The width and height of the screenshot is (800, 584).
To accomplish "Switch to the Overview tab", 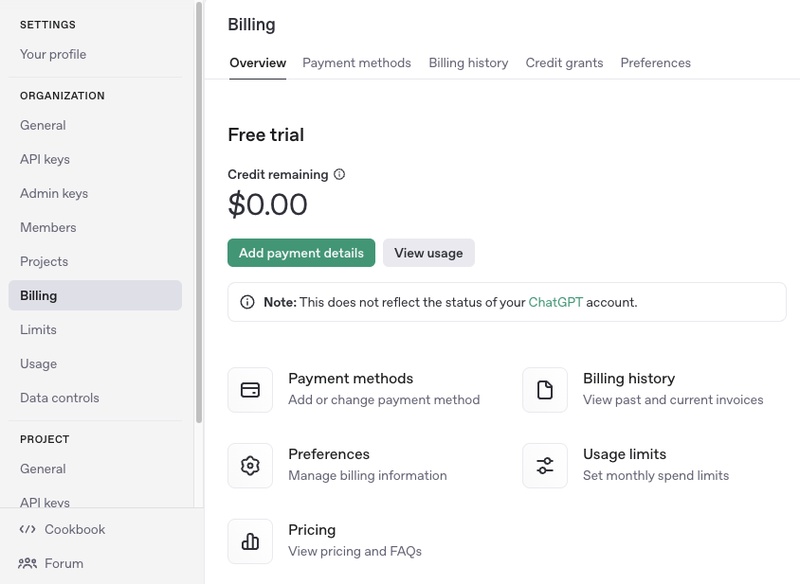I will click(258, 63).
